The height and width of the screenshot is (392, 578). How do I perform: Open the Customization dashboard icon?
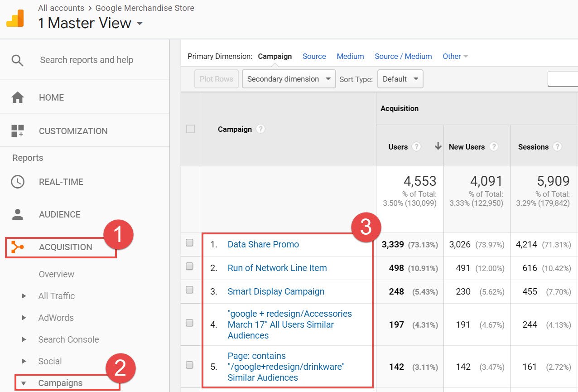tap(18, 131)
